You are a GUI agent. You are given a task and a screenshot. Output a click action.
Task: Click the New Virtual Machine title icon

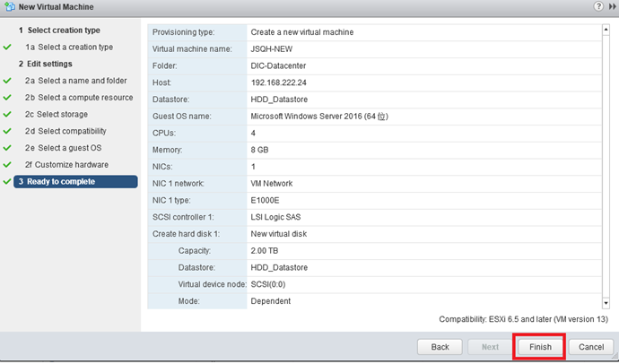click(x=10, y=6)
